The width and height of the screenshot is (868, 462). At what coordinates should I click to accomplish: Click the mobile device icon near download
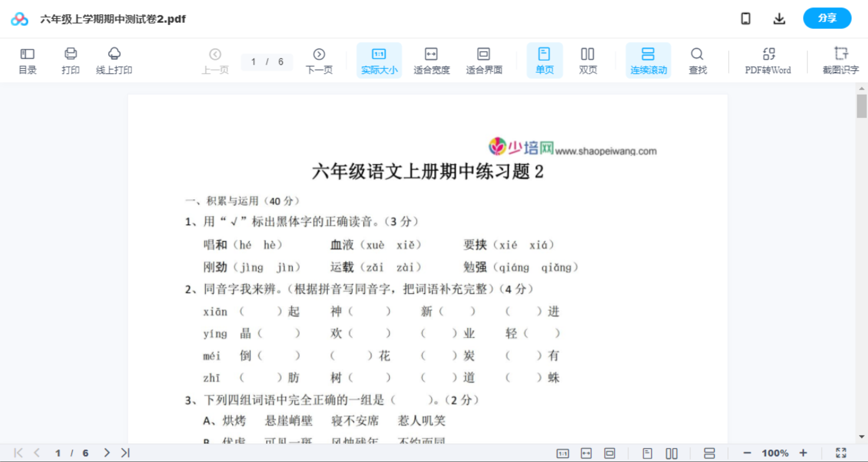(746, 18)
